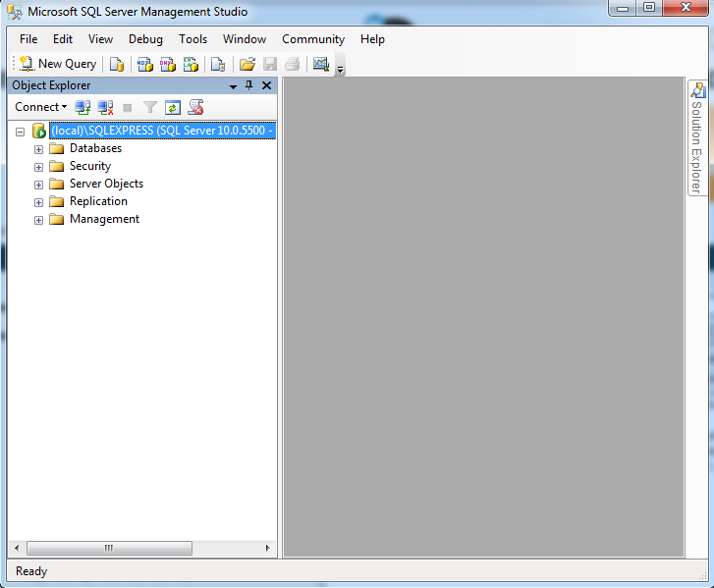
Task: Click the Print icon in toolbar
Action: 293,64
